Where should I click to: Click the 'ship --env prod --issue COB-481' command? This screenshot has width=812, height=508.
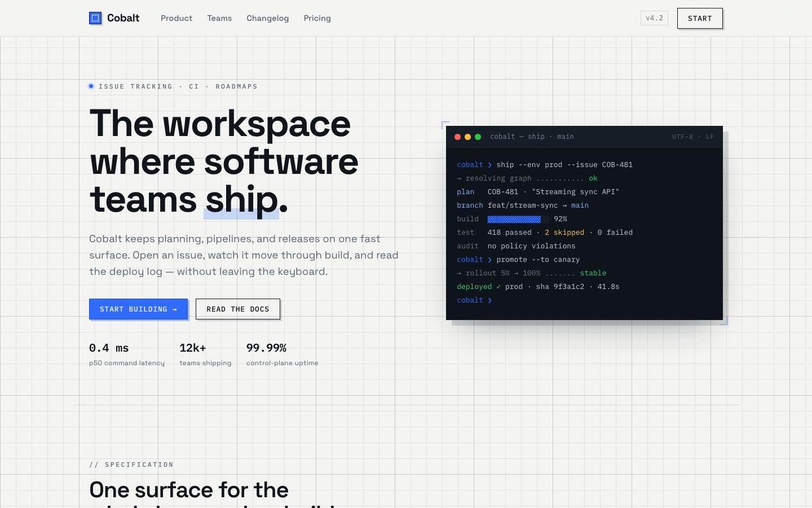point(564,165)
